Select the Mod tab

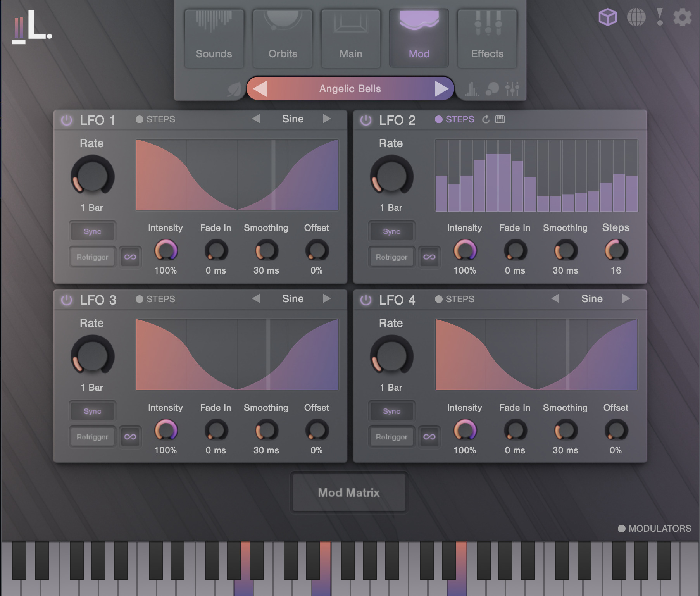(419, 39)
